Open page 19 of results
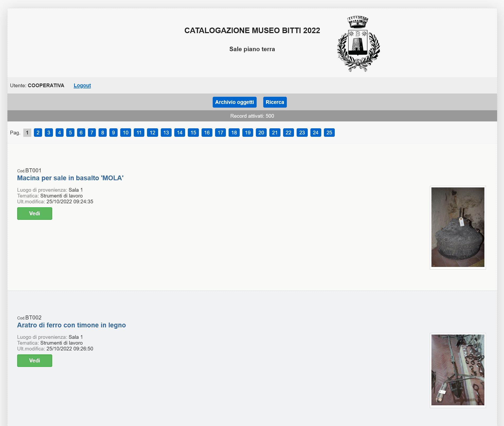Image resolution: width=504 pixels, height=426 pixels. (248, 133)
